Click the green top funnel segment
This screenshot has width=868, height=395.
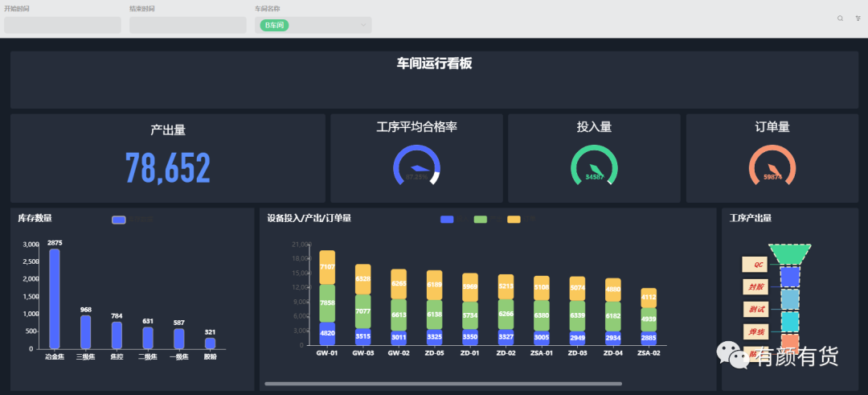789,254
